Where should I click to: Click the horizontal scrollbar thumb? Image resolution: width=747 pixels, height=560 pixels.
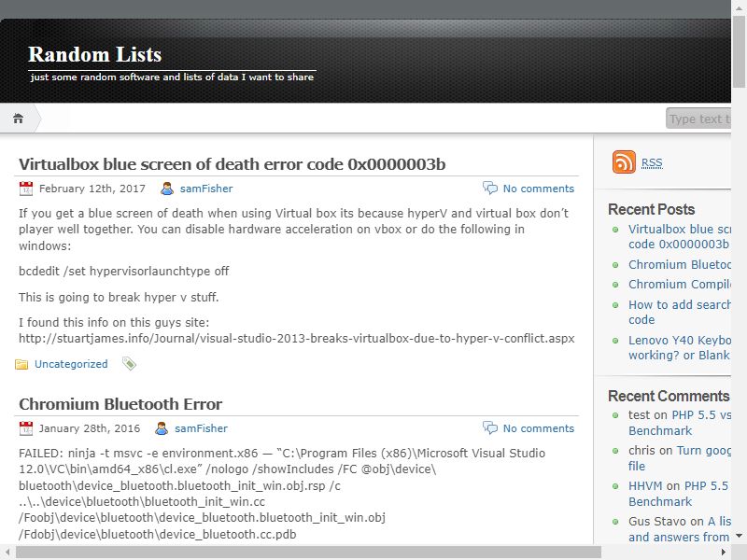(309, 553)
